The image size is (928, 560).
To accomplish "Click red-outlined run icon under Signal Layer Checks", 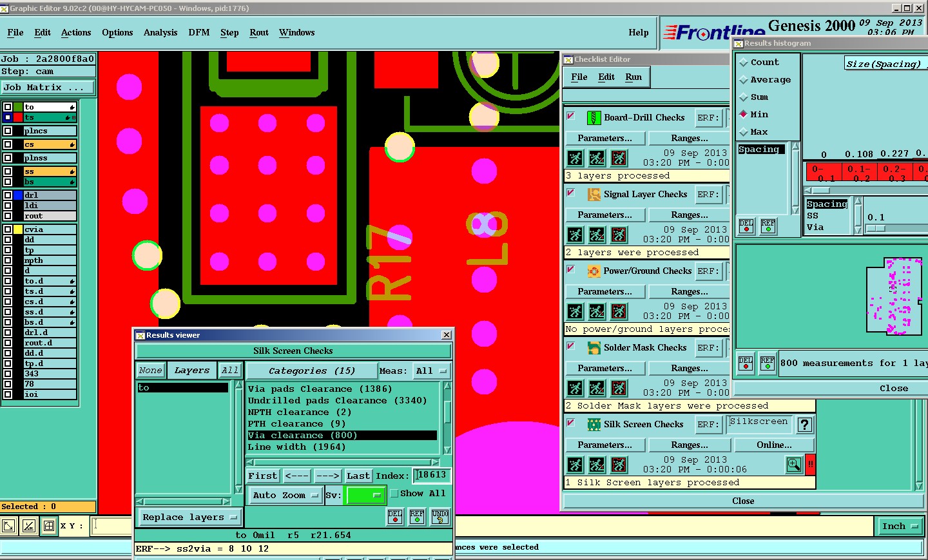I will tap(619, 235).
